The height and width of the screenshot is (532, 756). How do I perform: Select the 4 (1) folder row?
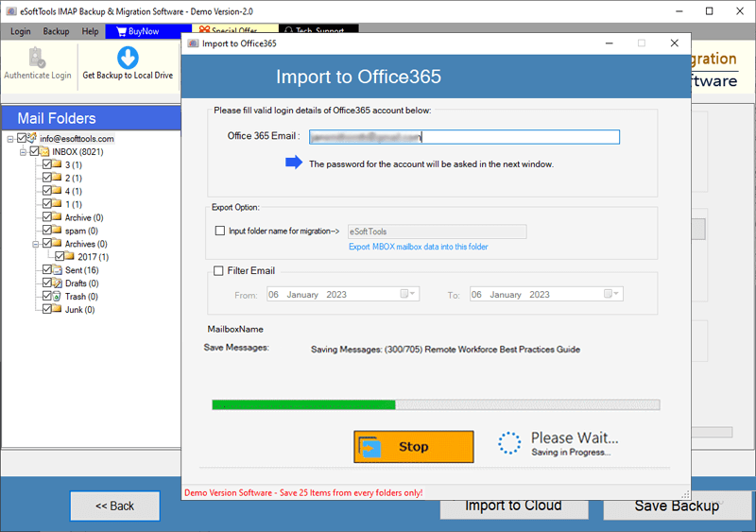point(74,191)
